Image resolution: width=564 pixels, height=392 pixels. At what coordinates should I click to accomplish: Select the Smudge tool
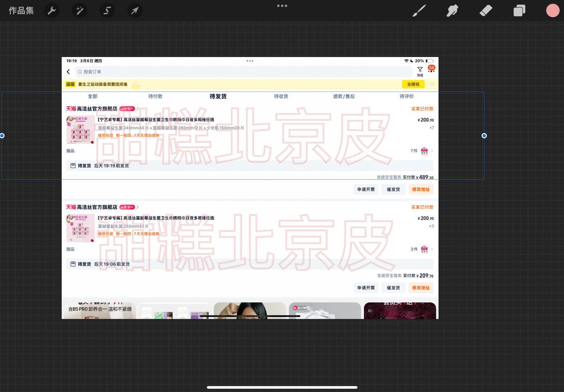click(x=452, y=11)
